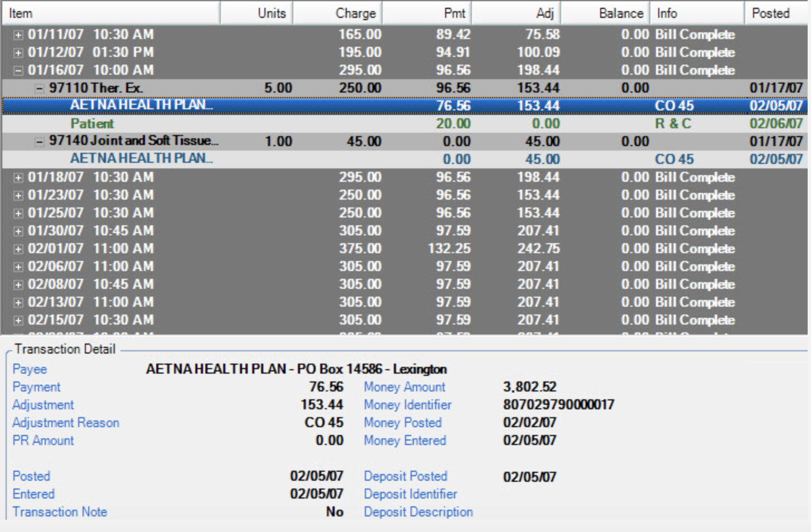This screenshot has width=811, height=532.
Task: Sort by the Charge column header
Action: (355, 12)
